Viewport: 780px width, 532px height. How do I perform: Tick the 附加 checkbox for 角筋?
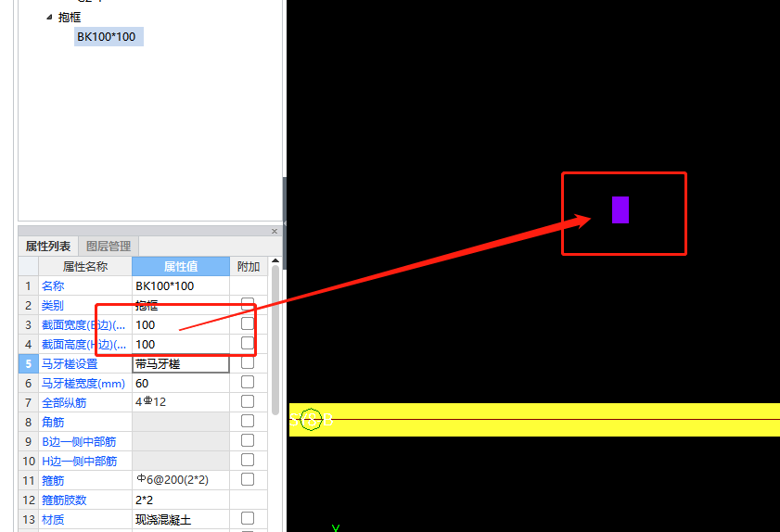248,421
